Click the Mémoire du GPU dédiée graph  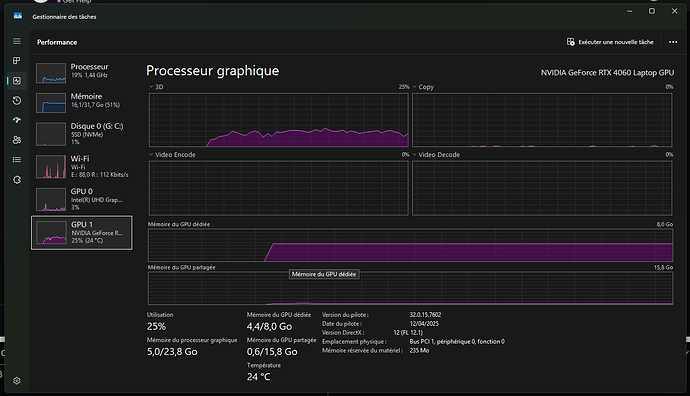(x=411, y=245)
